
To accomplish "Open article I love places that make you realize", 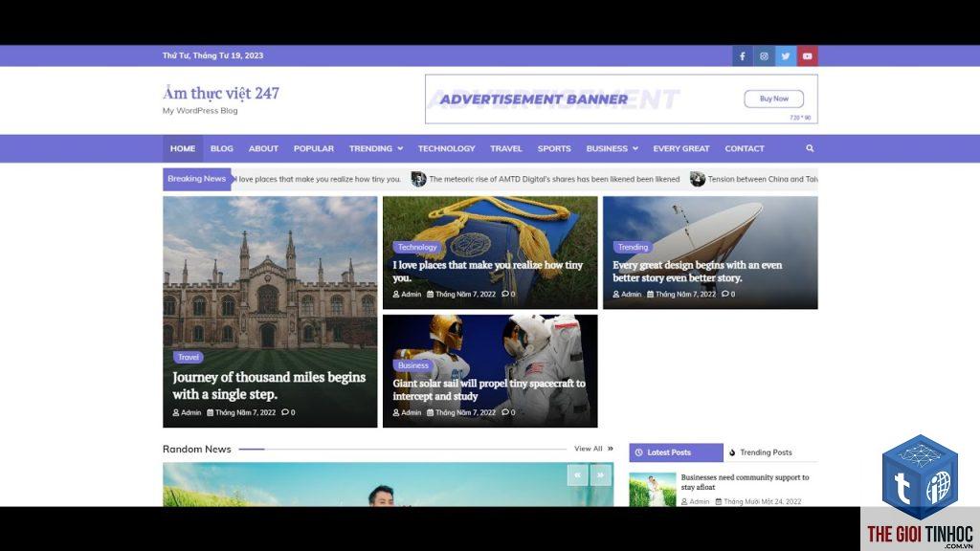I will (x=487, y=271).
